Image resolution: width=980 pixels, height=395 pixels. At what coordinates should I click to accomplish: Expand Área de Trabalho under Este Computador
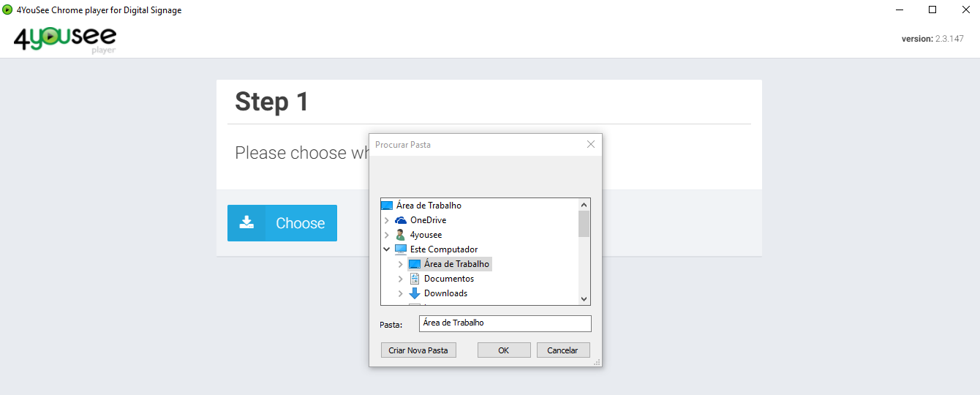click(x=401, y=264)
